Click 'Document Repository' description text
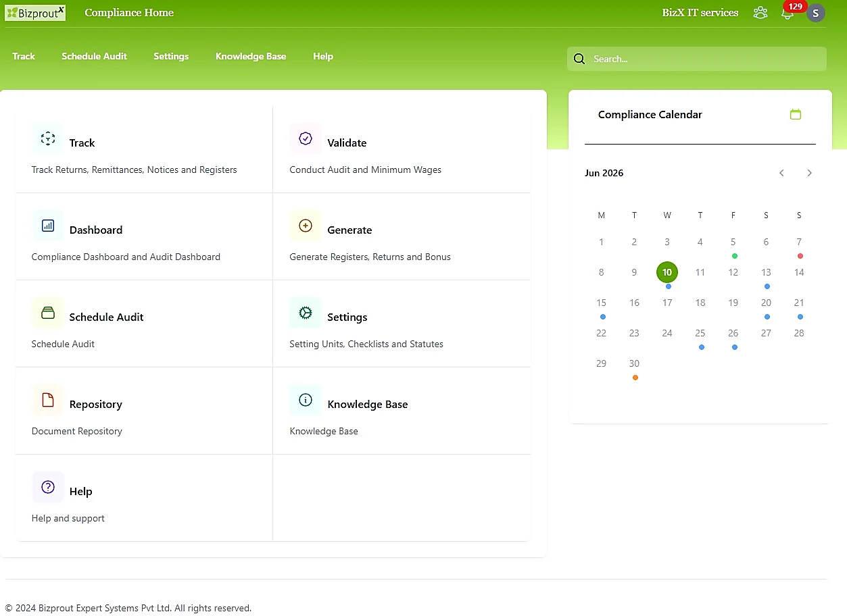The image size is (847, 616). pos(77,431)
